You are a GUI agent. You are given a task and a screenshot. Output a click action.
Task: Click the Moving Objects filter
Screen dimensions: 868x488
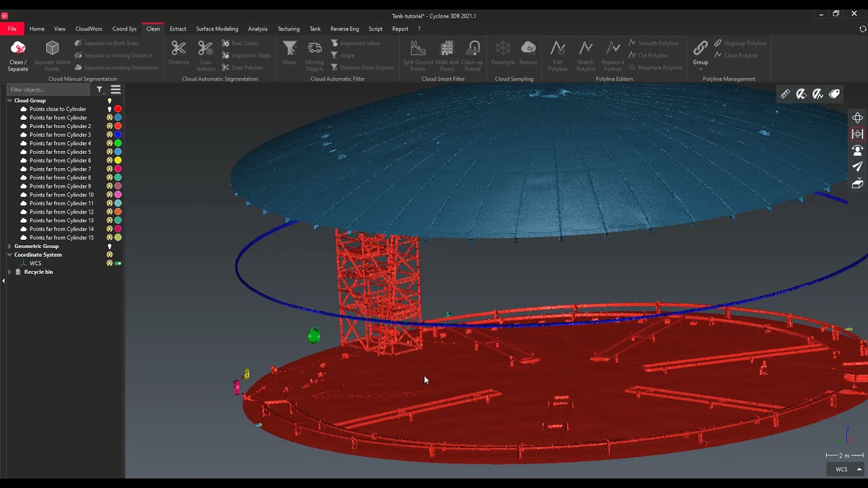315,56
